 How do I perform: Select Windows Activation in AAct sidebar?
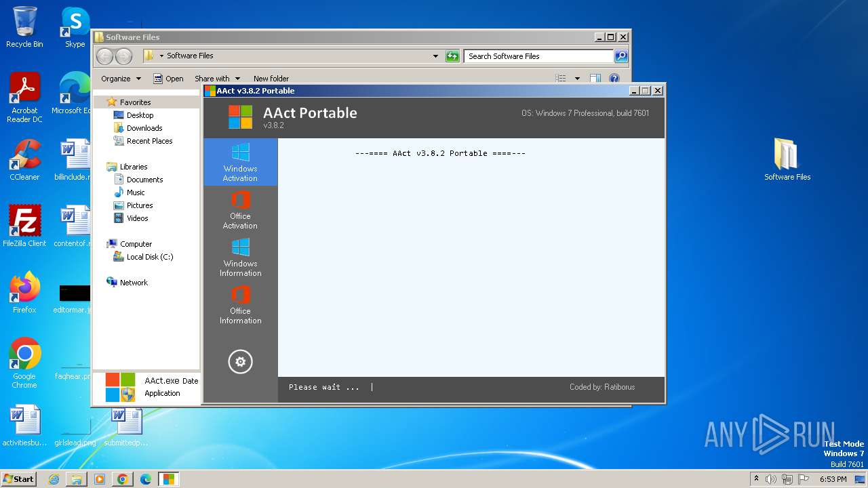240,163
